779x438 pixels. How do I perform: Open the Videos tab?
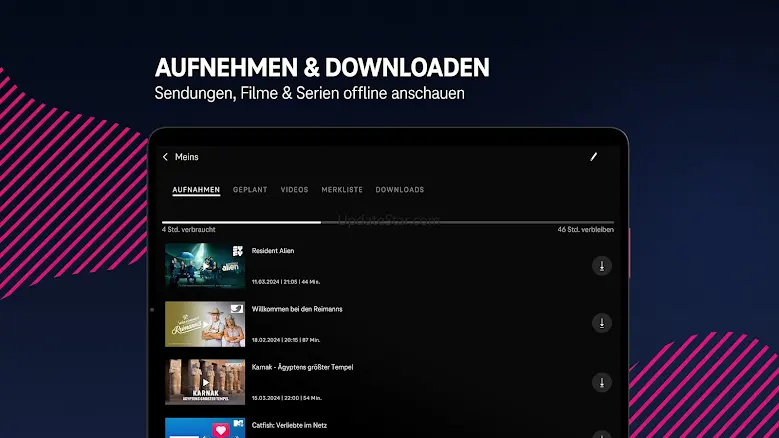tap(295, 190)
